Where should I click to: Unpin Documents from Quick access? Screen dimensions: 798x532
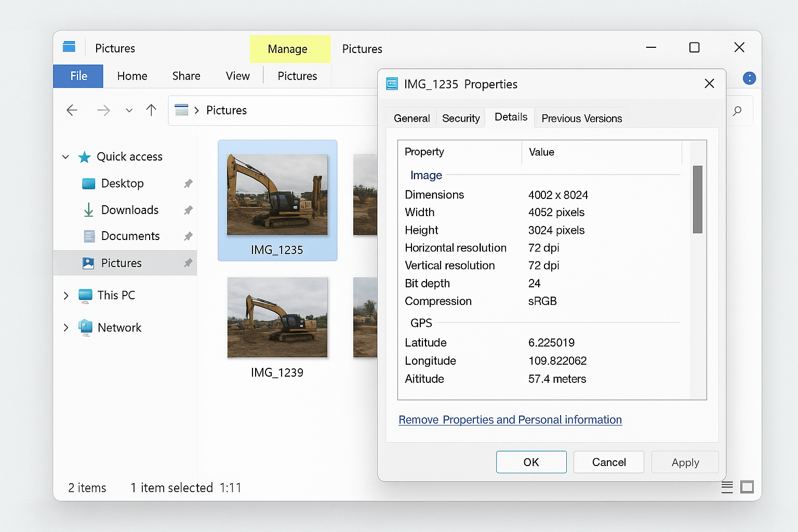pos(188,236)
